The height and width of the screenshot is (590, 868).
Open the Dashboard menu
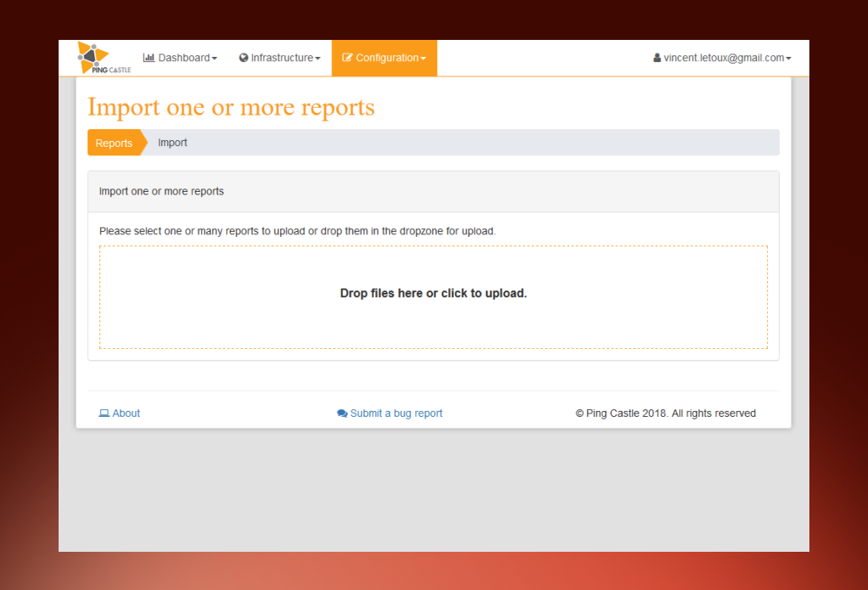[180, 58]
